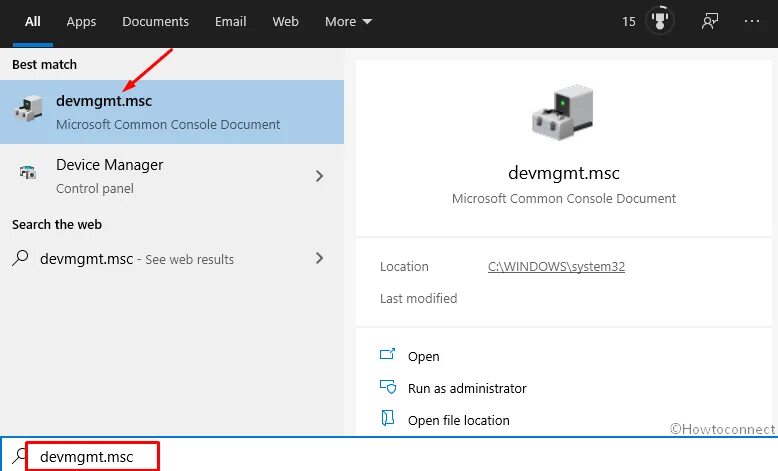Choose Run as administrator
Screen dimensions: 778x471
click(x=467, y=388)
